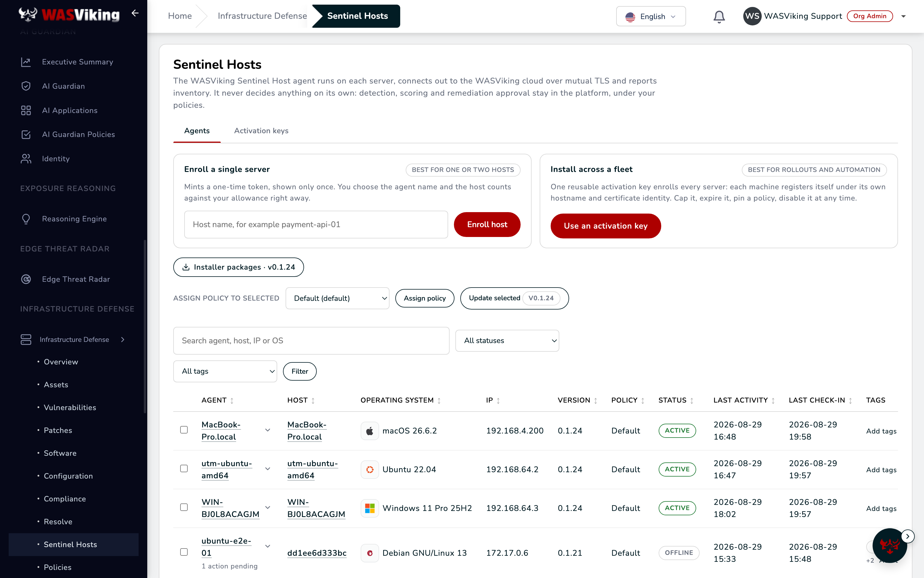The image size is (924, 578).
Task: Collapse the sidebar with the back arrow
Action: coord(135,13)
